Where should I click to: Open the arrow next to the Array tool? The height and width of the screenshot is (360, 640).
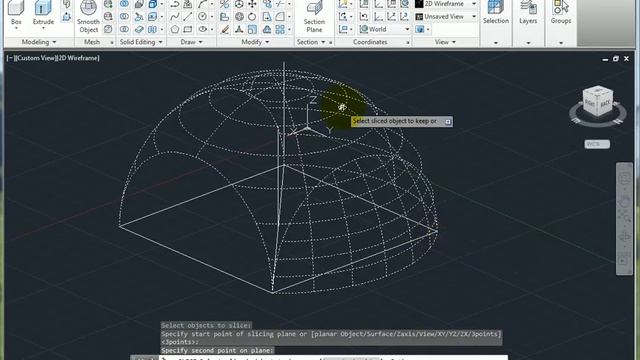coord(289,29)
